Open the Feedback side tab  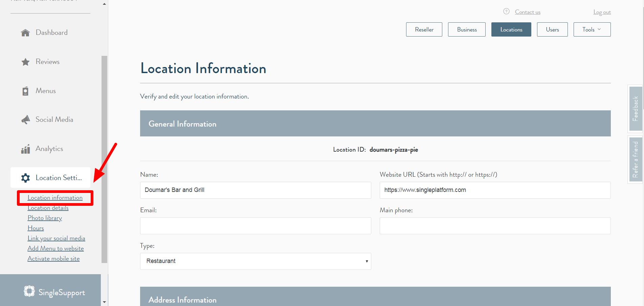click(x=635, y=109)
